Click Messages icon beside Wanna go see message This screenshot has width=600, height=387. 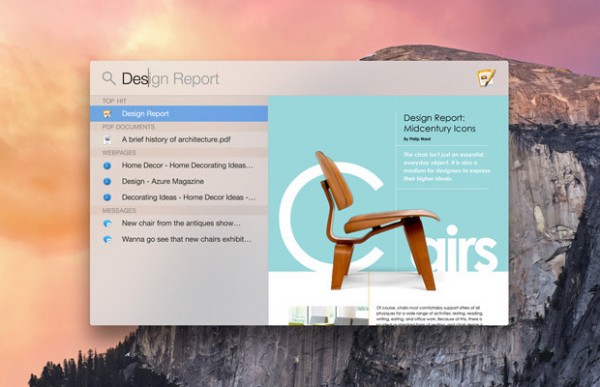pos(107,240)
